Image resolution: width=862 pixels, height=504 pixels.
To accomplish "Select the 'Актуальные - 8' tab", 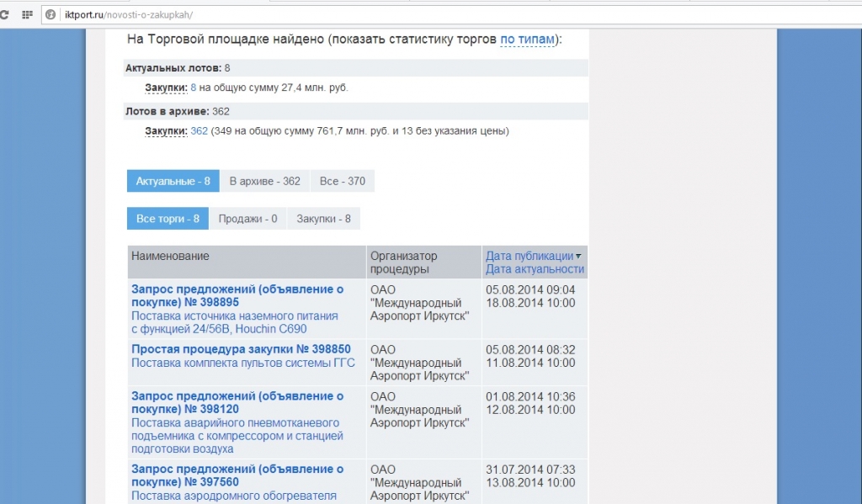I will pyautogui.click(x=173, y=181).
